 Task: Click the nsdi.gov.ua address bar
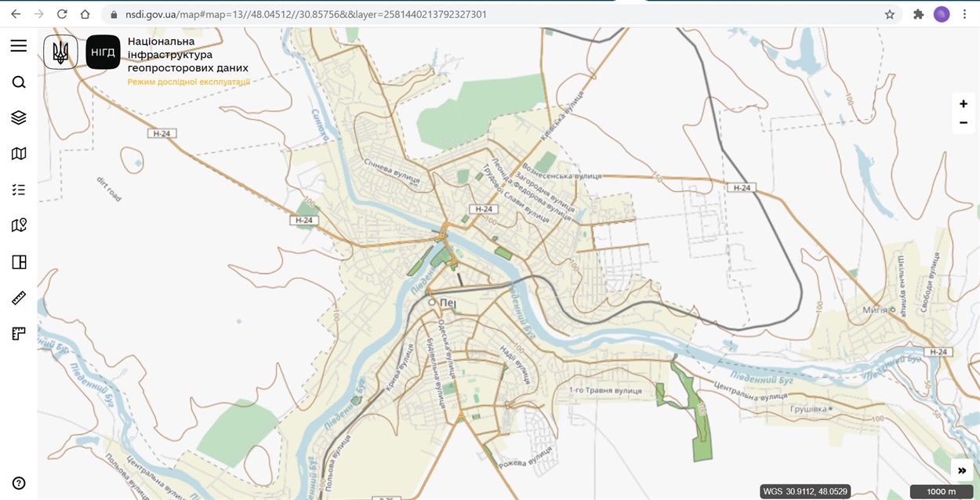pyautogui.click(x=502, y=14)
